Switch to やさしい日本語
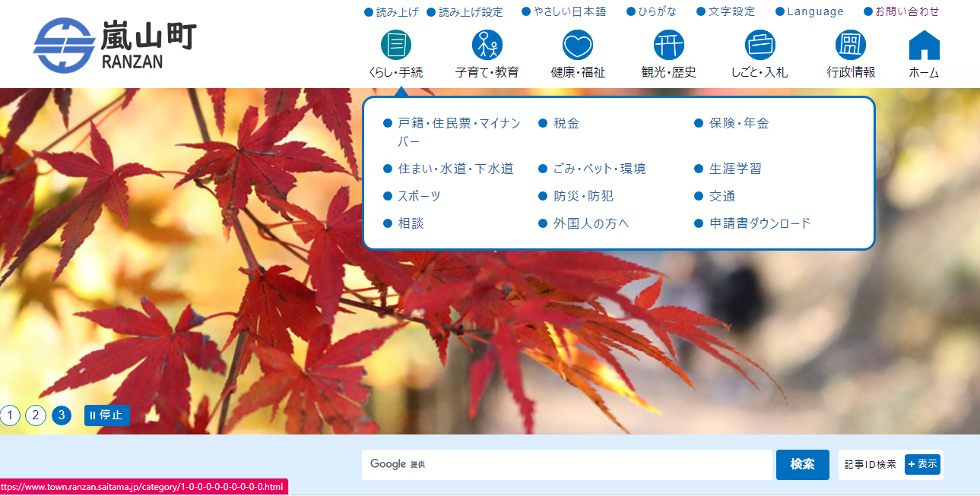Viewport: 980px width, 496px height. pyautogui.click(x=563, y=11)
